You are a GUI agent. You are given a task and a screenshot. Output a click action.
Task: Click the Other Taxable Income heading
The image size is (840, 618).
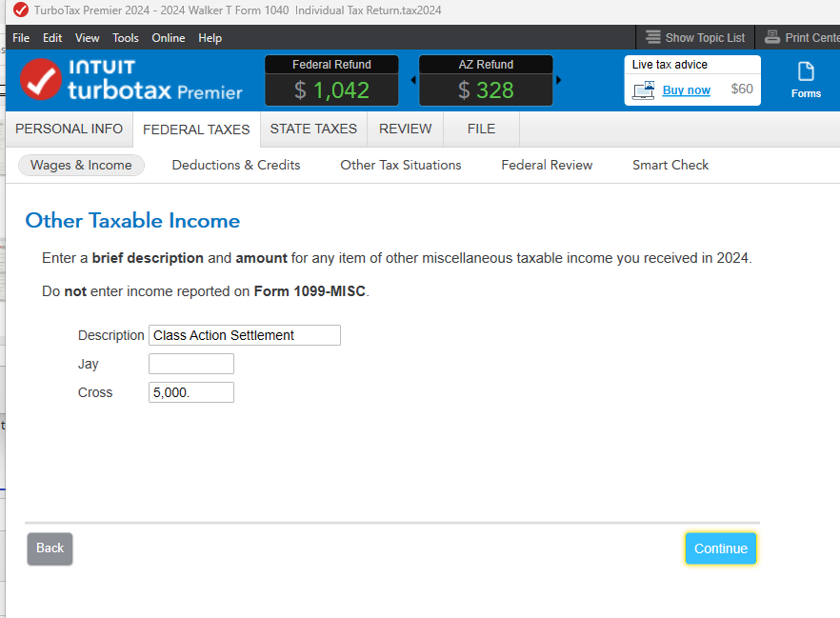133,221
